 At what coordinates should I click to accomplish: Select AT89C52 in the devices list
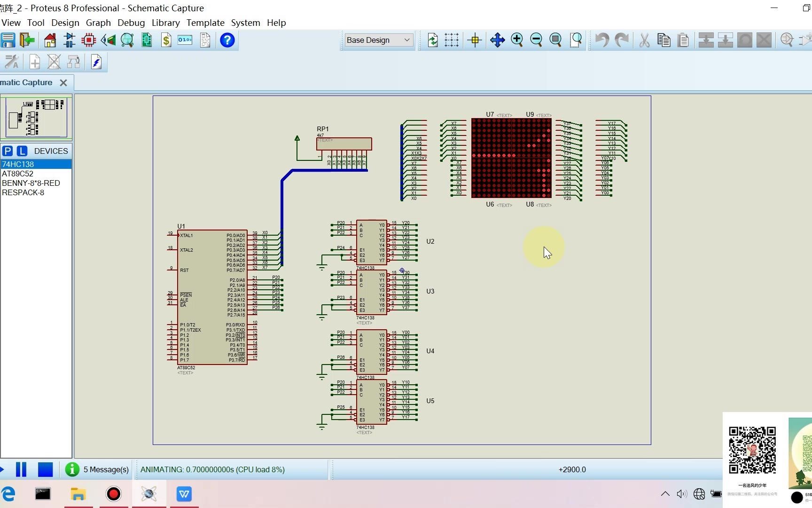pos(18,174)
